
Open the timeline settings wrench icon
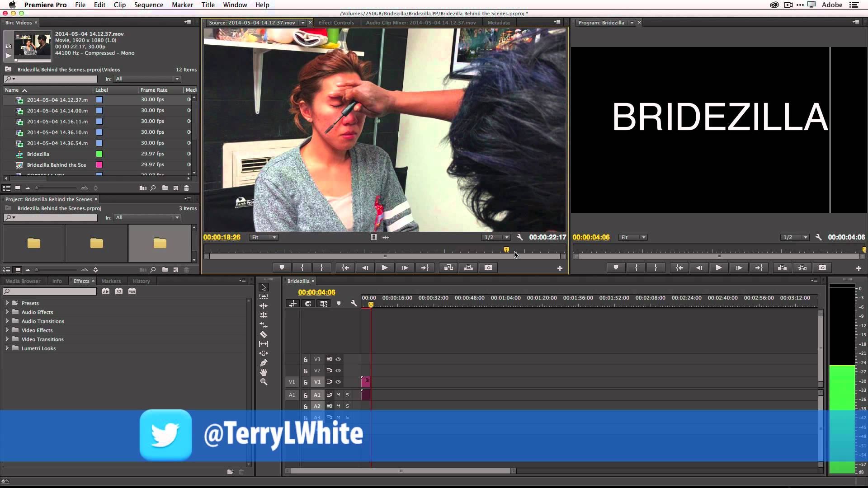[x=354, y=303]
